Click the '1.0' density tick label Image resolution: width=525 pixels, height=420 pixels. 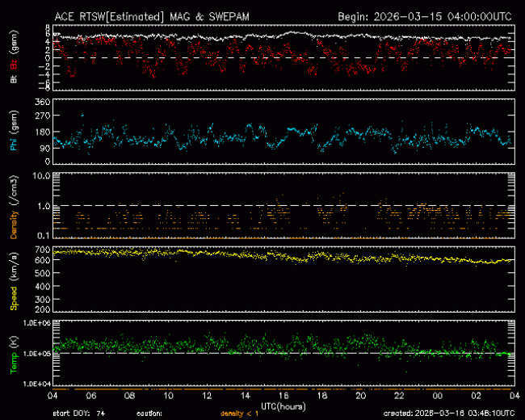44,206
